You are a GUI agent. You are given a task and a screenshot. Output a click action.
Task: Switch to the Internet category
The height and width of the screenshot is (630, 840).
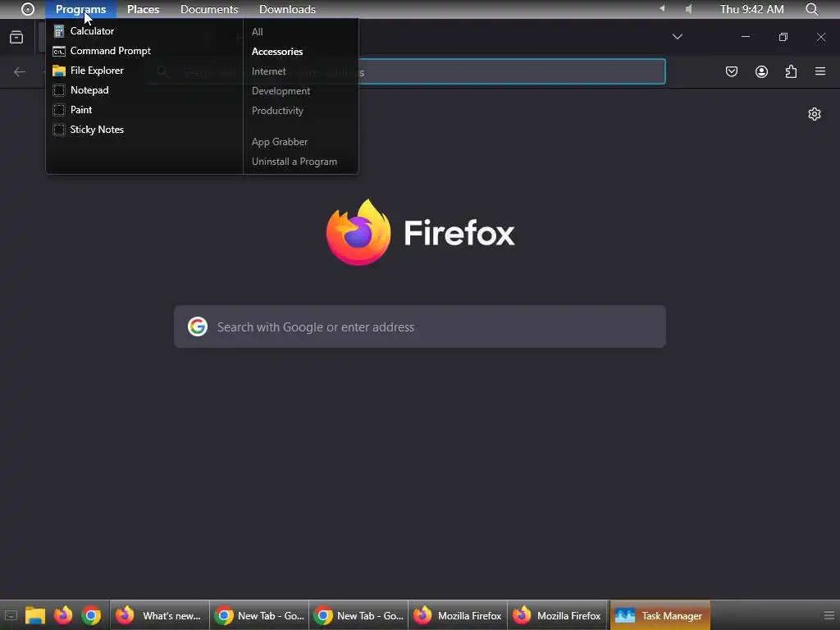268,71
